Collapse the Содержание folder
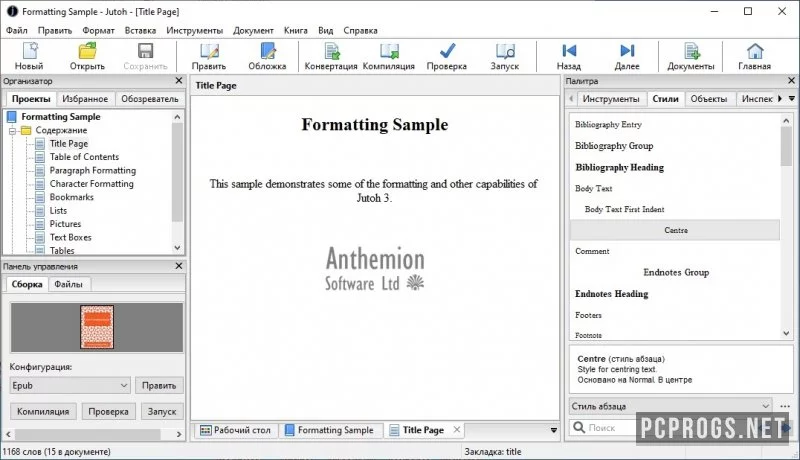Viewport: 800px width, 460px height. 13,131
